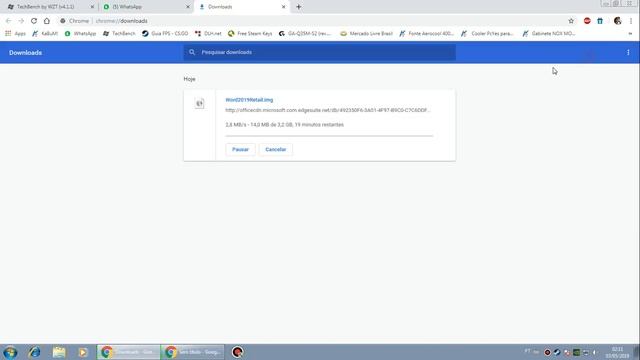Open the Chrome three-dot menu
This screenshot has height=360, width=640.
(x=631, y=21)
